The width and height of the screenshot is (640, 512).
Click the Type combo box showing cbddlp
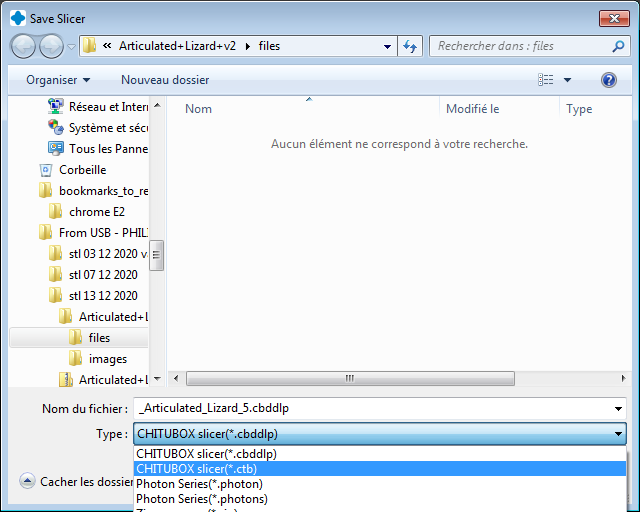[380, 434]
